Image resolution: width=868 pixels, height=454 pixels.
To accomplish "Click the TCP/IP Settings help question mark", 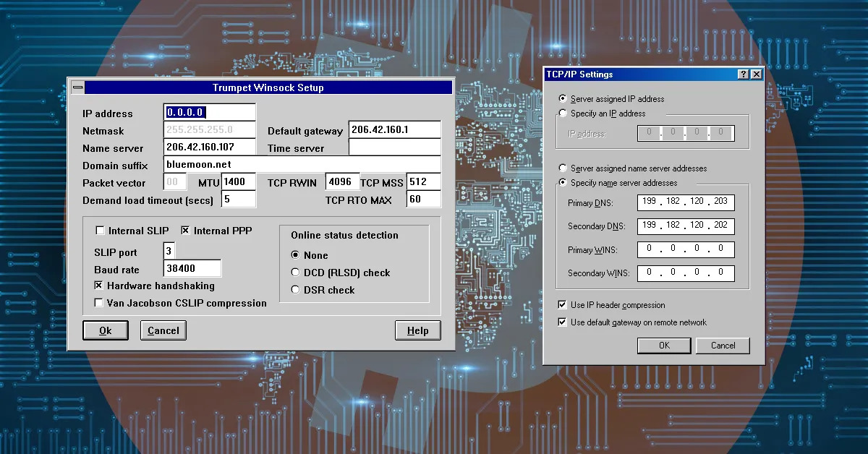I will (x=743, y=74).
